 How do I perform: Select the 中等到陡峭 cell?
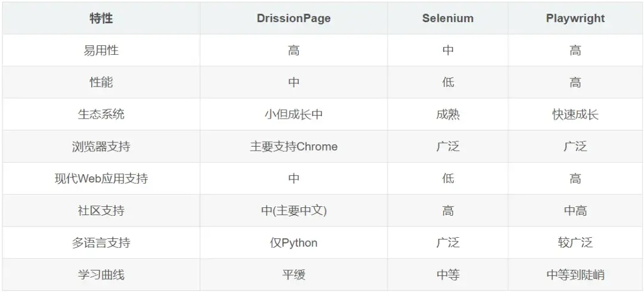575,274
